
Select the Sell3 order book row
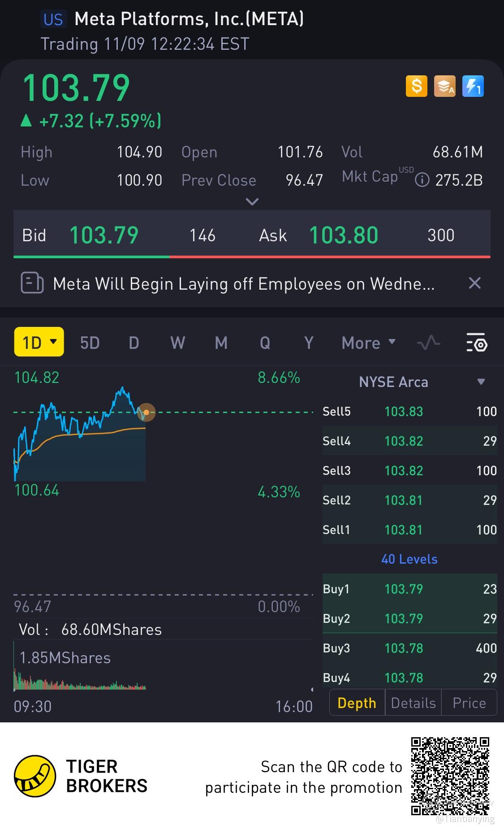[x=409, y=470]
